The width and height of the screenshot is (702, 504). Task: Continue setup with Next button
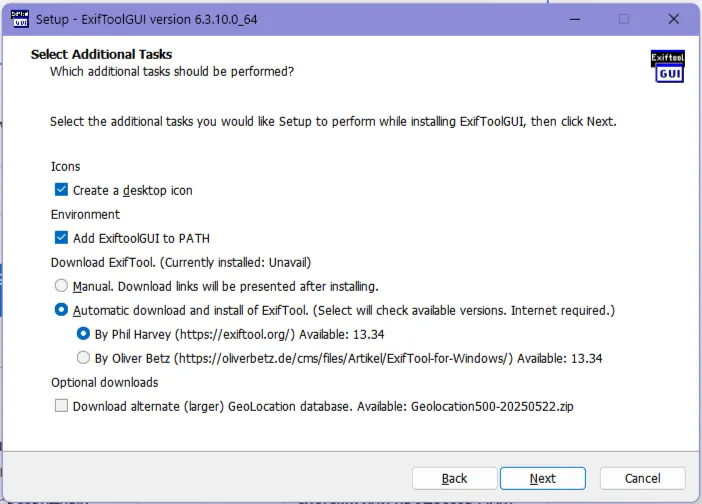tap(543, 478)
